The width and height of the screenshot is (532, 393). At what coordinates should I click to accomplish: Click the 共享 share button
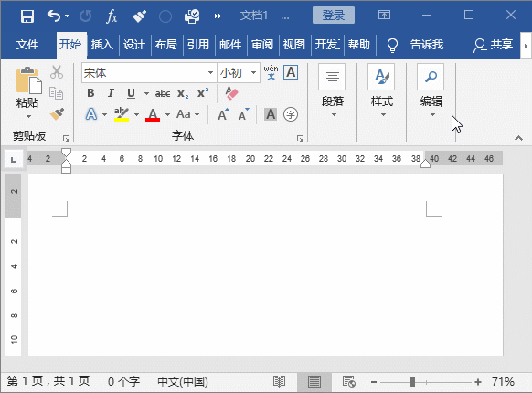[494, 45]
